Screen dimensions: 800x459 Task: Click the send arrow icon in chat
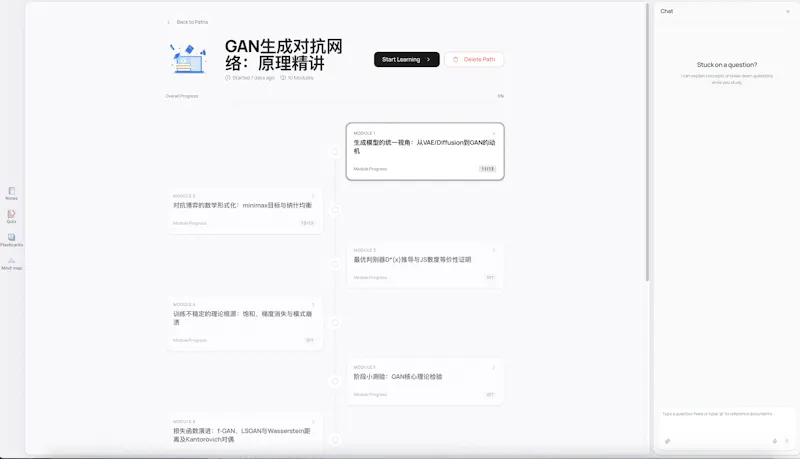(787, 441)
